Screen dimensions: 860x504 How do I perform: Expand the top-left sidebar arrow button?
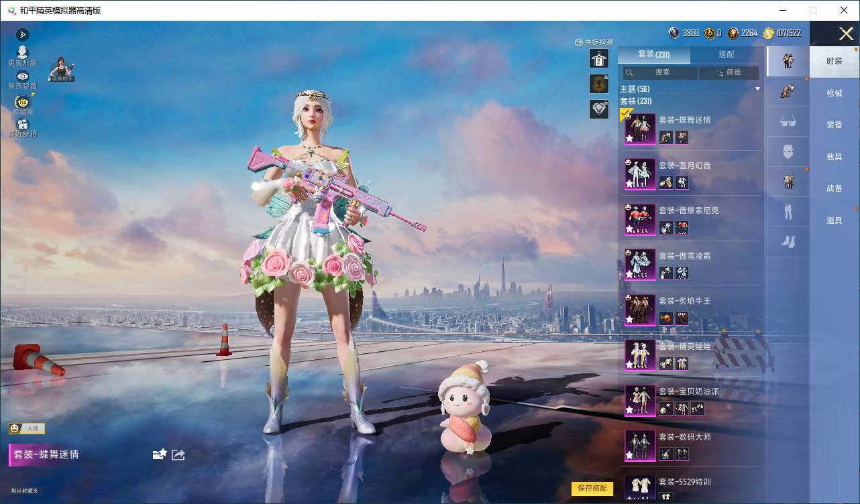(22, 35)
